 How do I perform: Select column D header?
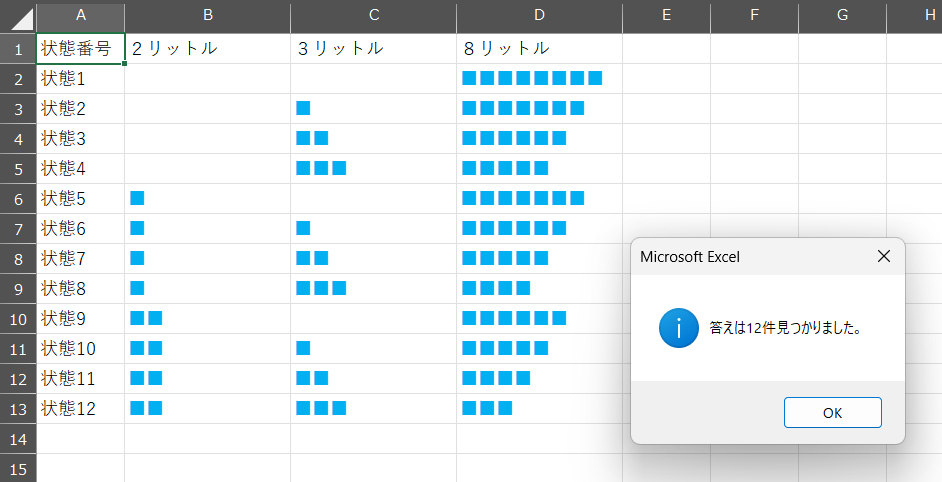[x=539, y=16]
